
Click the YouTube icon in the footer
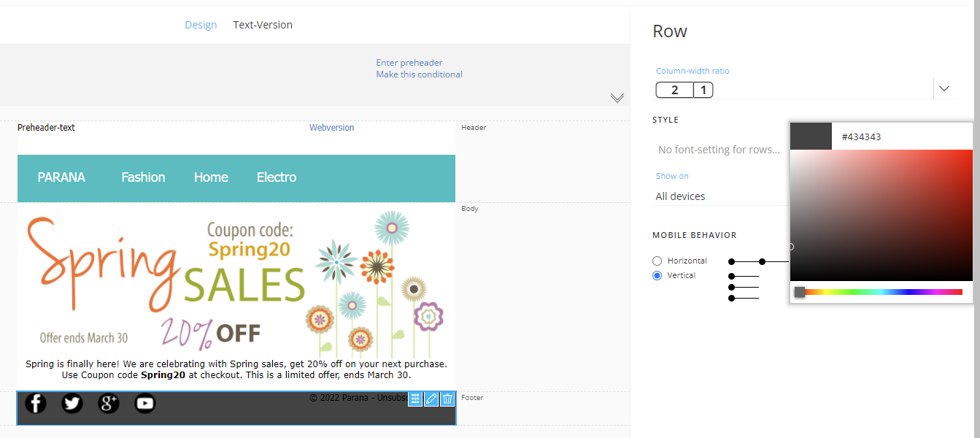coord(145,403)
